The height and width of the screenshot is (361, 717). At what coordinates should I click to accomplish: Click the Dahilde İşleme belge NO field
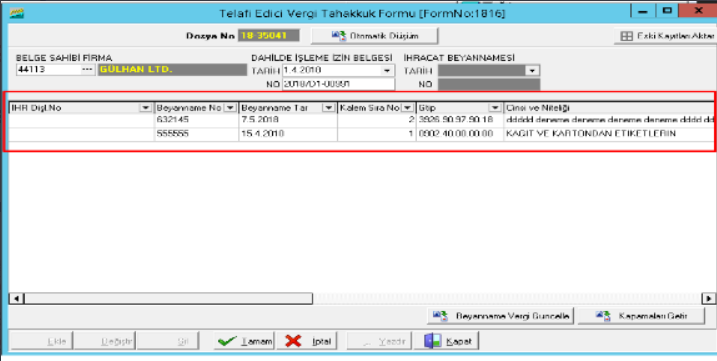point(338,84)
